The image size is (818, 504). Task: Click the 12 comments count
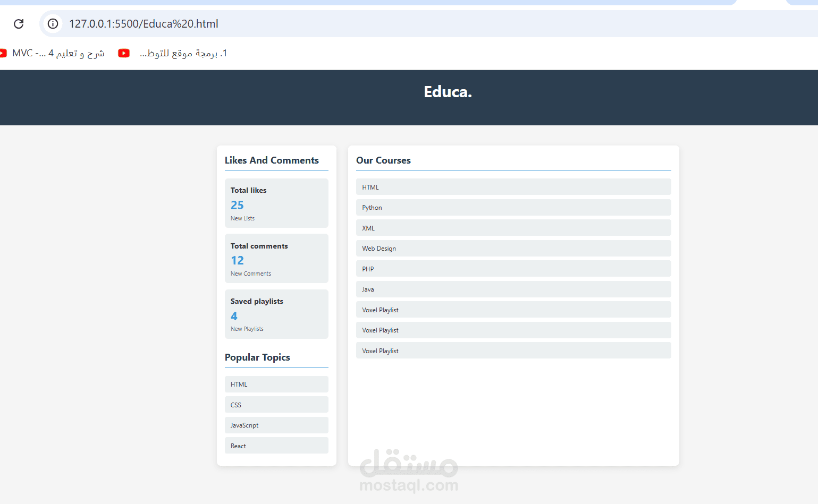[x=237, y=260]
